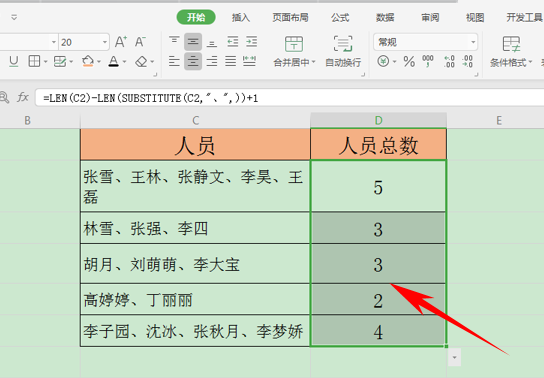Select column C header
Image resolution: width=544 pixels, height=378 pixels.
pos(195,121)
